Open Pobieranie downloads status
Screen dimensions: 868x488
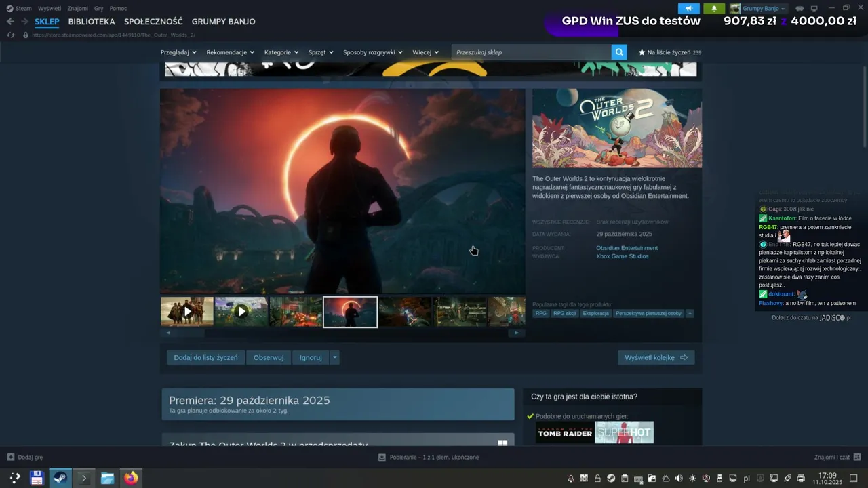click(429, 457)
